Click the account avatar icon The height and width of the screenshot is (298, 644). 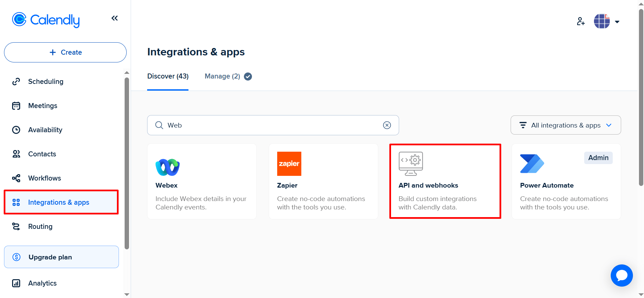point(602,21)
